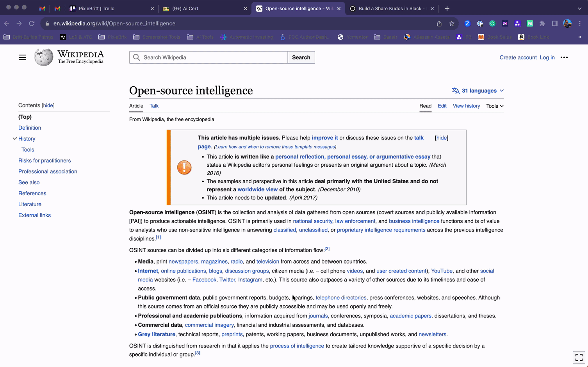Open the Grey literature link

click(x=157, y=334)
